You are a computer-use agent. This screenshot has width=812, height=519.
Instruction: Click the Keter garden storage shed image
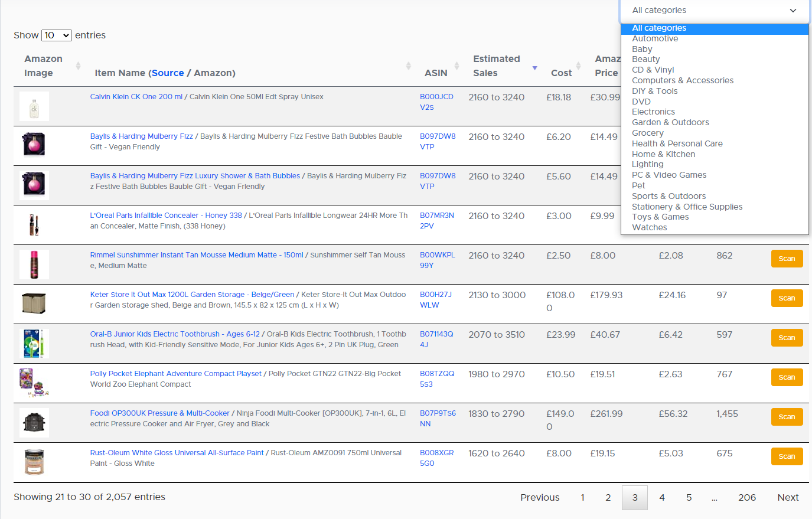(x=34, y=303)
